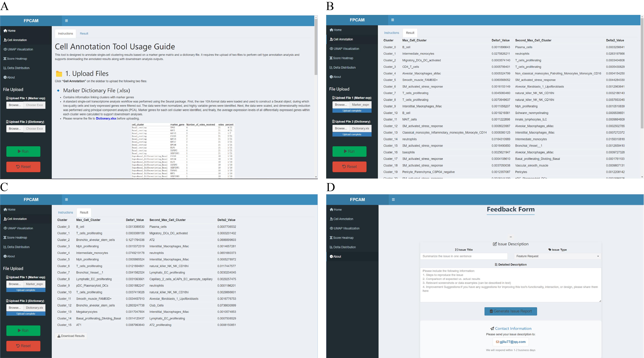Open the Issue Type dropdown in panel D

point(558,256)
